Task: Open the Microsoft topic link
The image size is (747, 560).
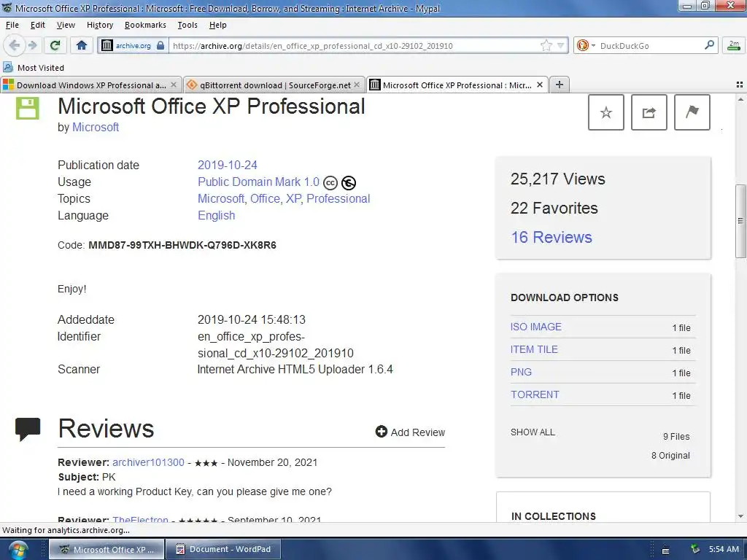Action: (x=221, y=198)
